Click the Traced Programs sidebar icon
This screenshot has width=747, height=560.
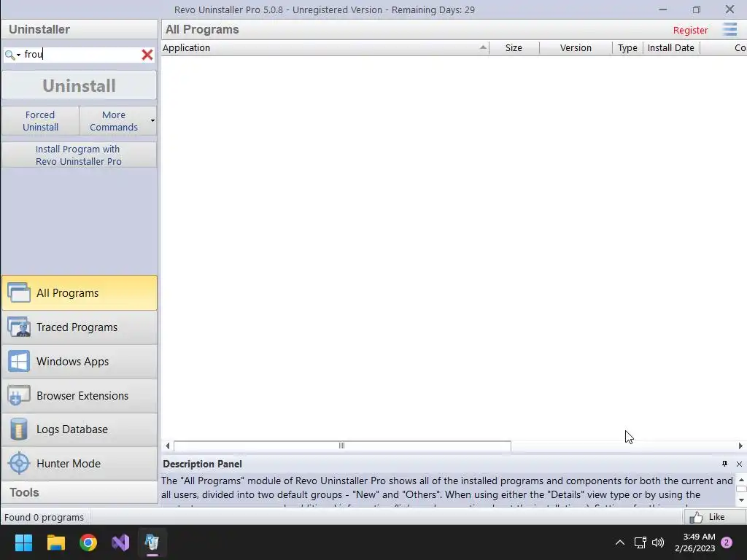point(19,327)
